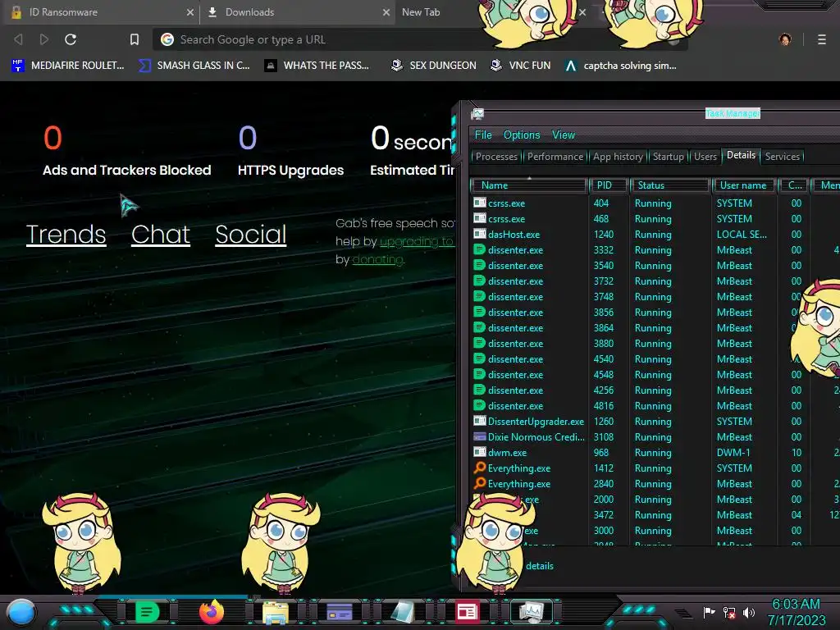Follow the upgrading to link

click(417, 242)
